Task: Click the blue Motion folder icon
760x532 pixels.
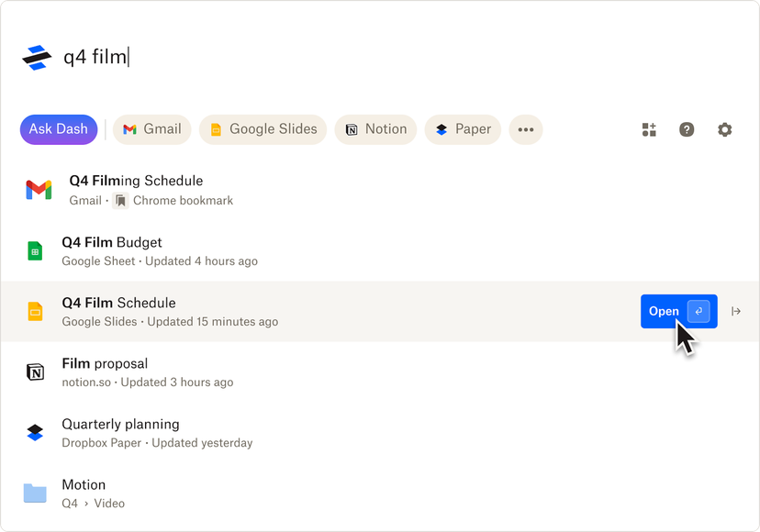Action: coord(35,493)
